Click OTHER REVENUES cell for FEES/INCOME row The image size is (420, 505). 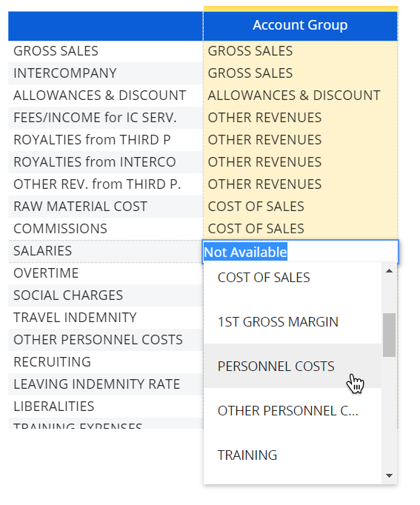tap(301, 118)
